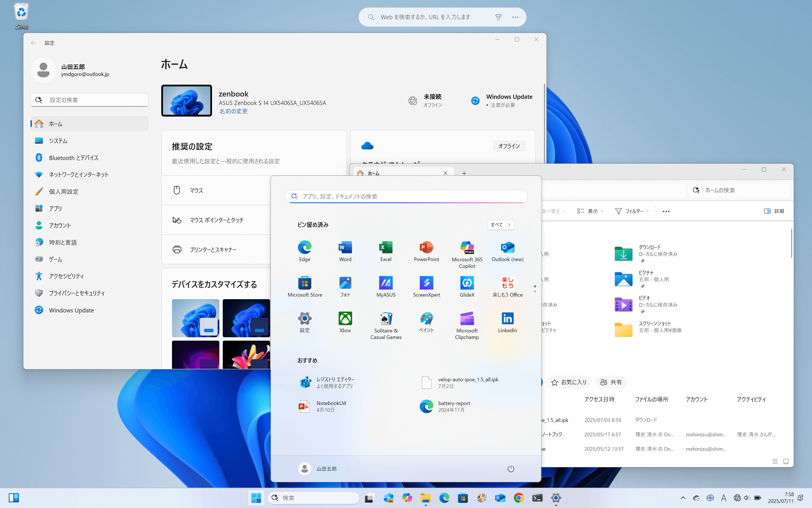Click the widgets icon at taskbar left
Image resolution: width=812 pixels, height=508 pixels.
(14, 498)
